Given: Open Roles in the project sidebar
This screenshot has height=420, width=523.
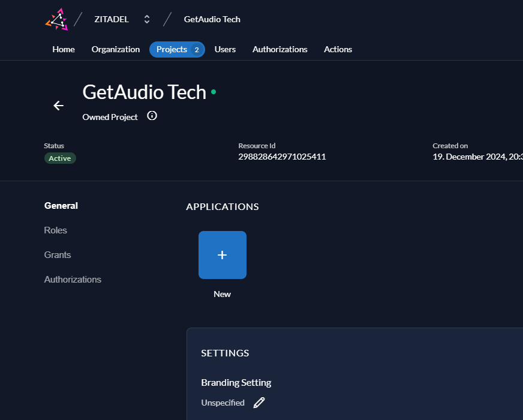Looking at the screenshot, I should click(55, 230).
